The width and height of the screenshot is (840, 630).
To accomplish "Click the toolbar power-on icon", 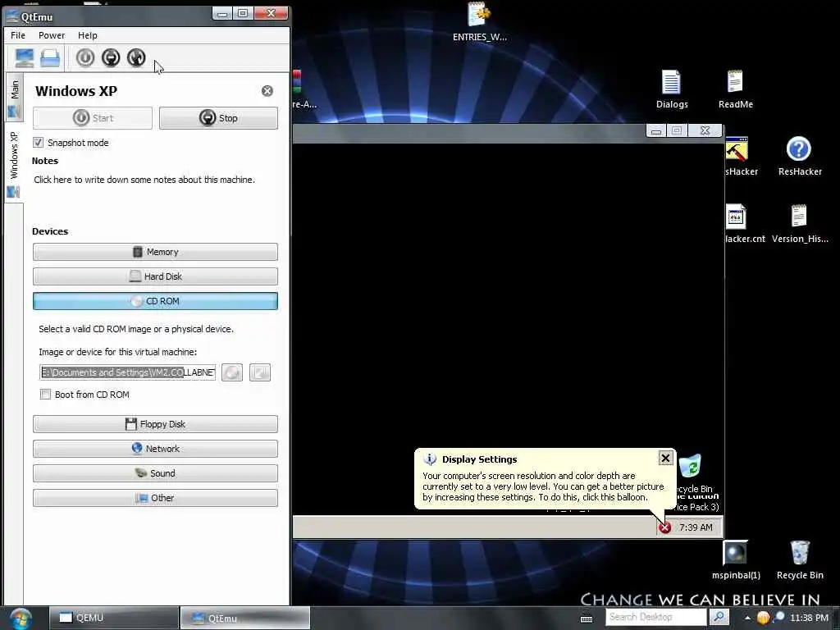I will pyautogui.click(x=85, y=57).
